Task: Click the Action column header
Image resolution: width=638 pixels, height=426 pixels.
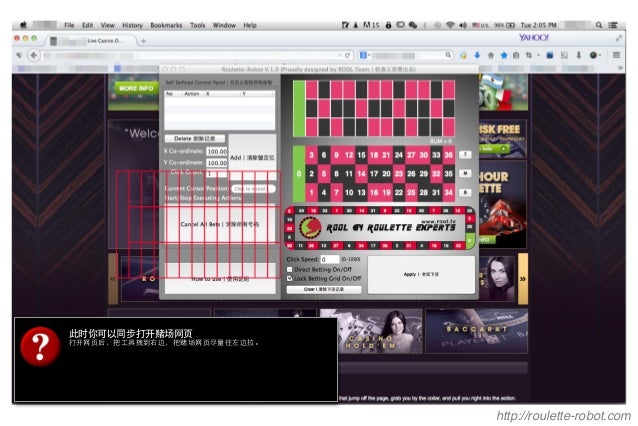Action: coord(192,94)
